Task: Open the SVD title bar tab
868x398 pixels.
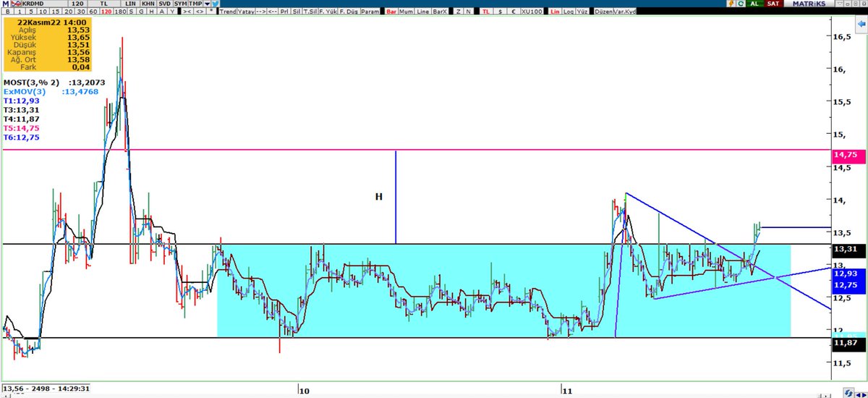Action: pos(165,4)
